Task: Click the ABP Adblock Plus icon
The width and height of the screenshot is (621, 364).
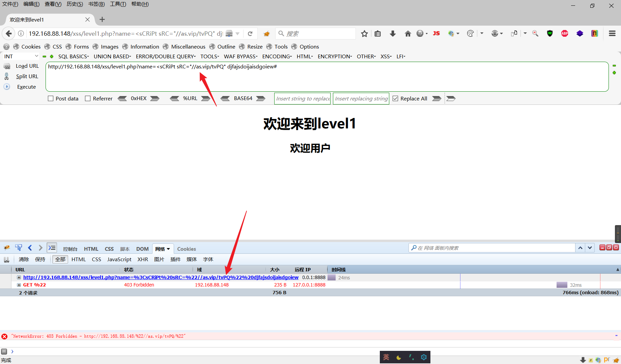Action: (564, 33)
